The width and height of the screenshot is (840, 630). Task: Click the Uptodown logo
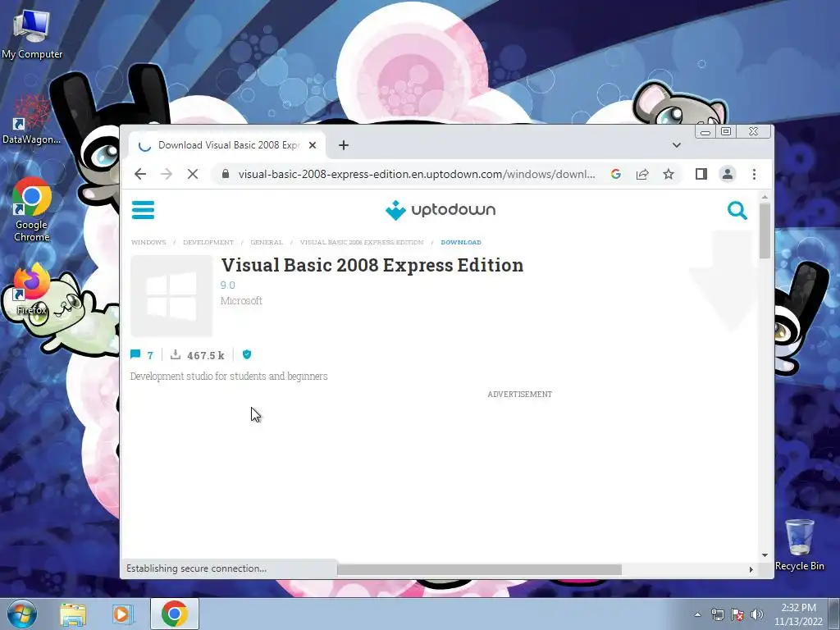point(441,210)
